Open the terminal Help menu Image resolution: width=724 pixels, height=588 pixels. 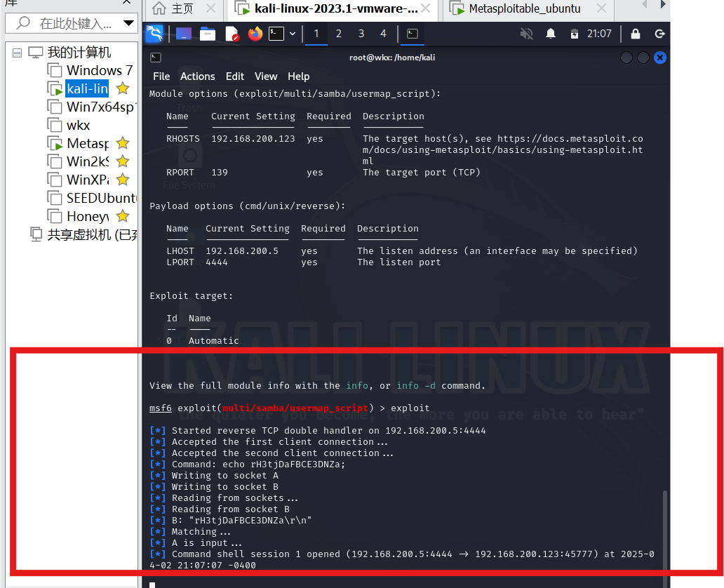coord(298,76)
